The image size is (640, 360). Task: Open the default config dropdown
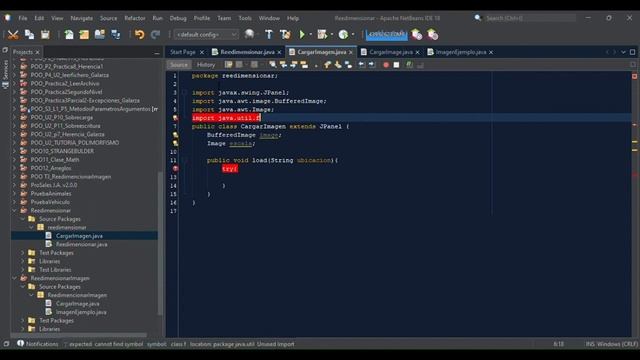206,35
